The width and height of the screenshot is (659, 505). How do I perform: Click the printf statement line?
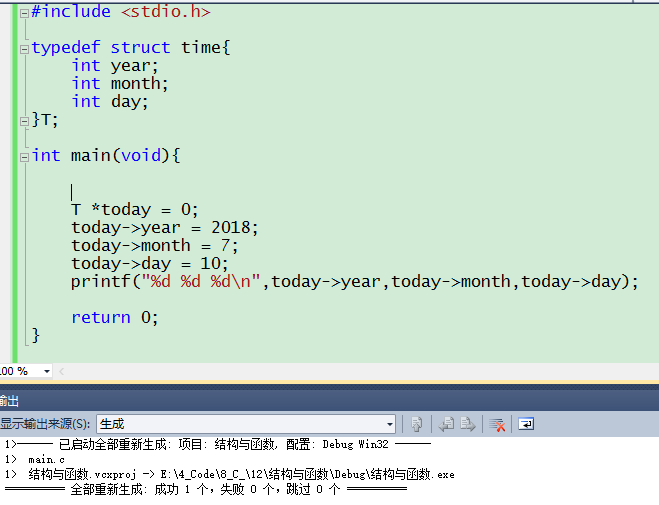click(x=354, y=282)
